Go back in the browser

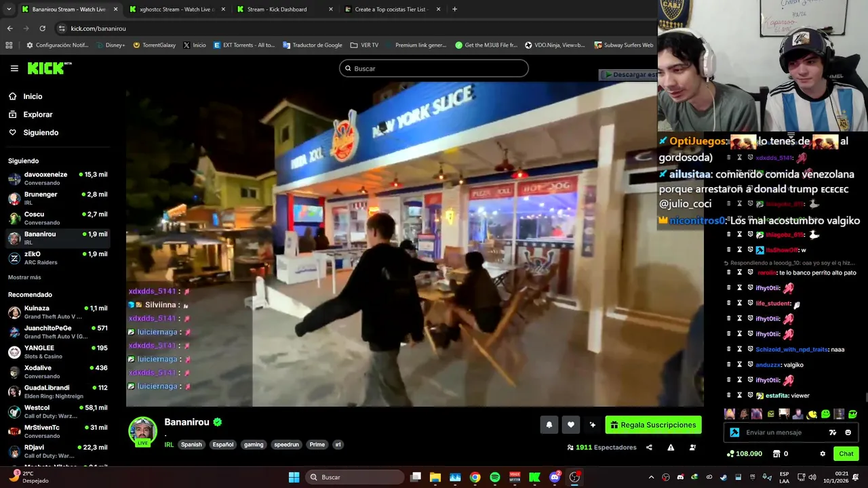pos(9,28)
